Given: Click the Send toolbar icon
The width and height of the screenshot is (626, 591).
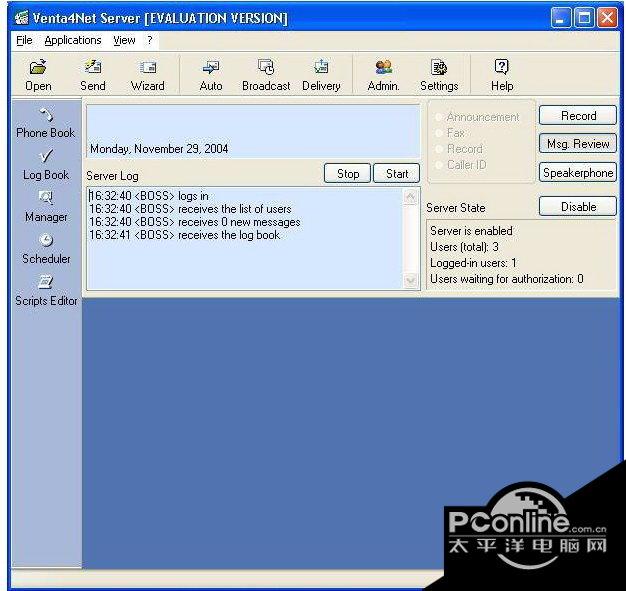Looking at the screenshot, I should (x=93, y=75).
